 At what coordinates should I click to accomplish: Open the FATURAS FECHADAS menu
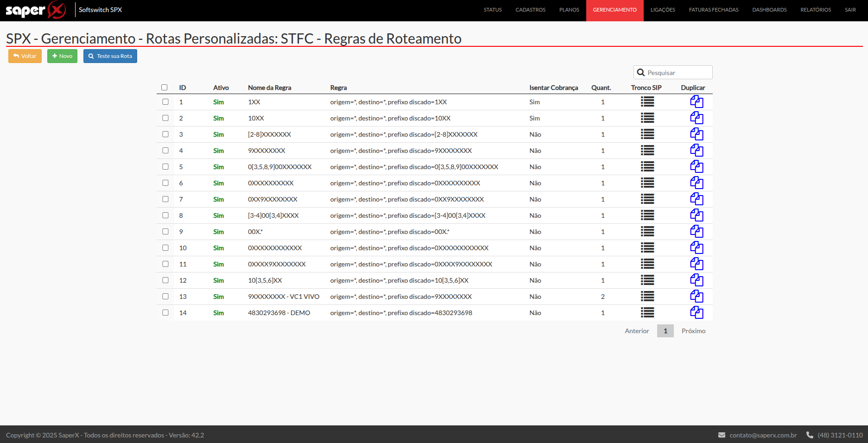(714, 10)
